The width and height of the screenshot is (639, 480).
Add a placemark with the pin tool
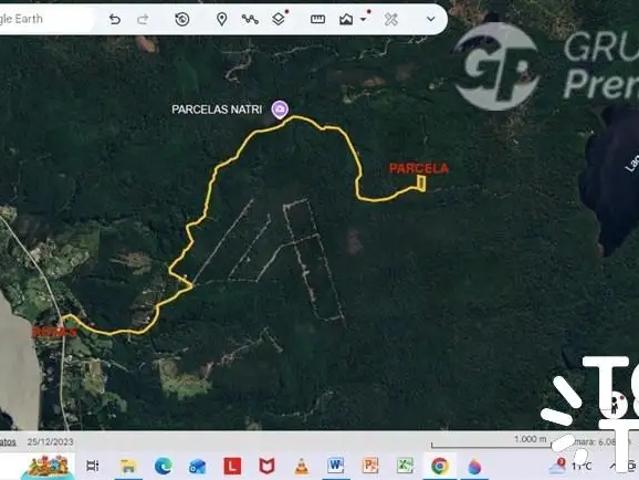click(222, 19)
